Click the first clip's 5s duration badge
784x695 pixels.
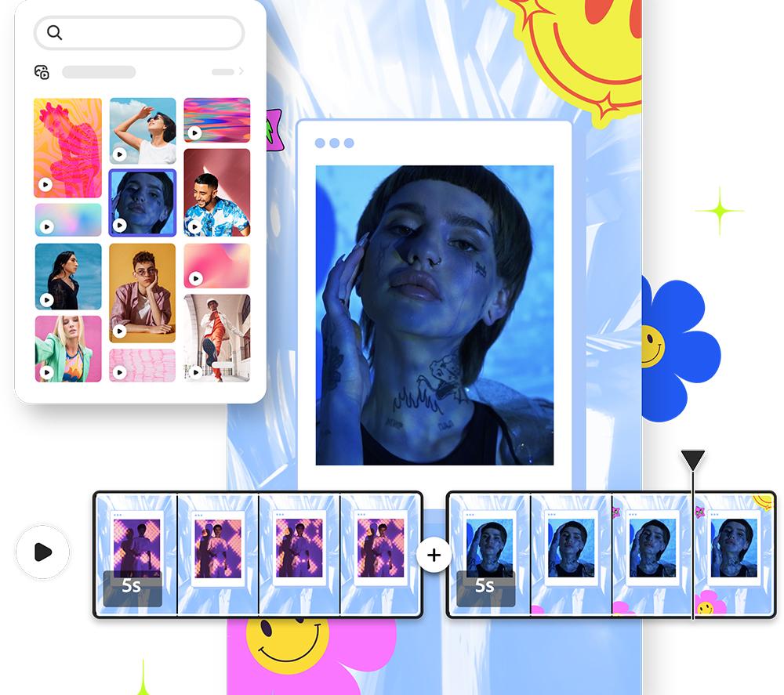132,588
